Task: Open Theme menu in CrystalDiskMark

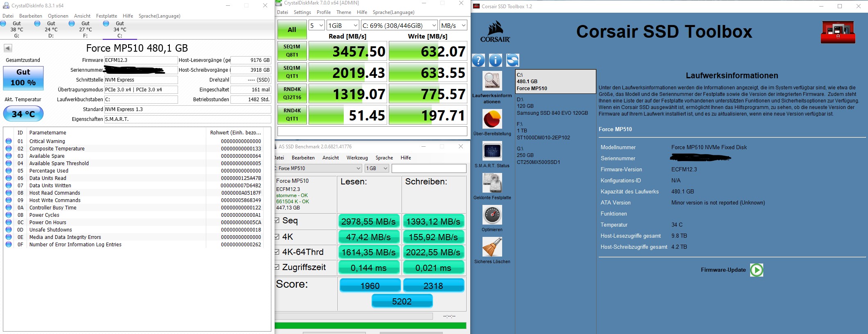Action: tap(344, 12)
